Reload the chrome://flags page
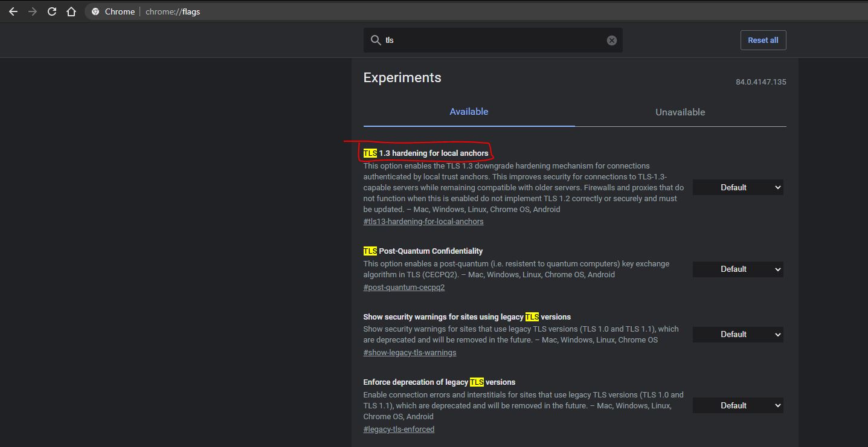Image resolution: width=868 pixels, height=447 pixels. coord(51,11)
